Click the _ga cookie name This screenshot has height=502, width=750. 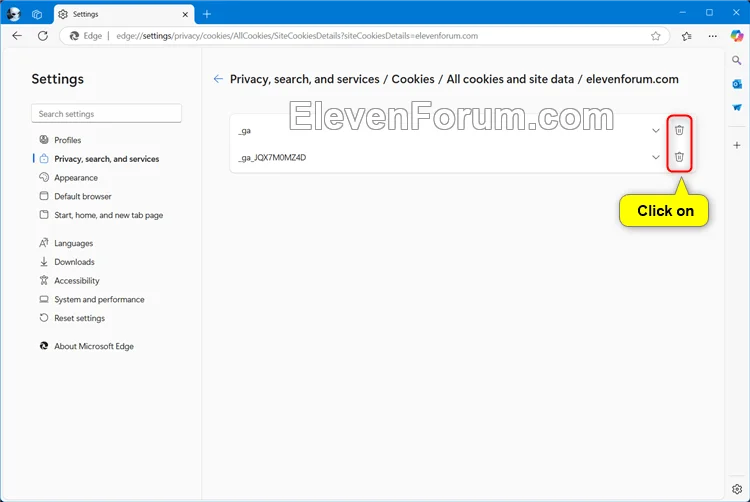click(x=244, y=131)
